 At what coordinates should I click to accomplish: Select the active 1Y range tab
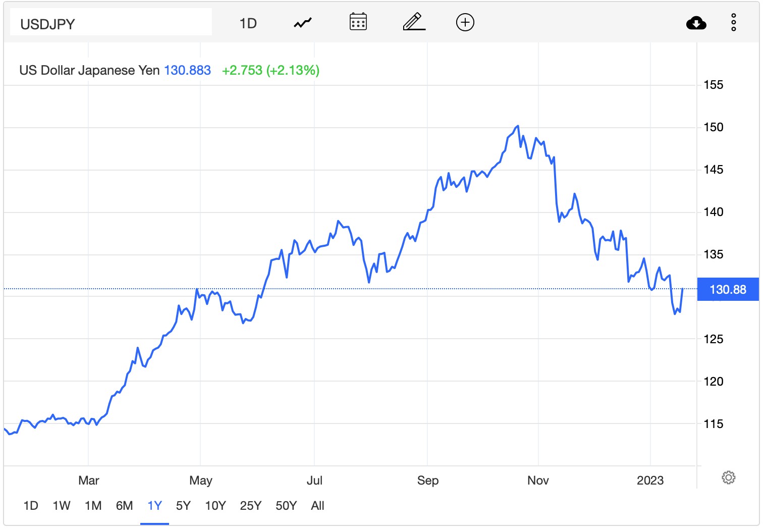coord(154,506)
